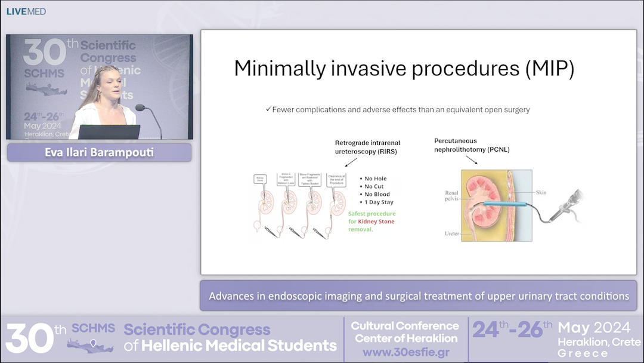644x363 pixels.
Task: Open the 'Stone Fragments are Basketed' callout
Action: point(310,179)
